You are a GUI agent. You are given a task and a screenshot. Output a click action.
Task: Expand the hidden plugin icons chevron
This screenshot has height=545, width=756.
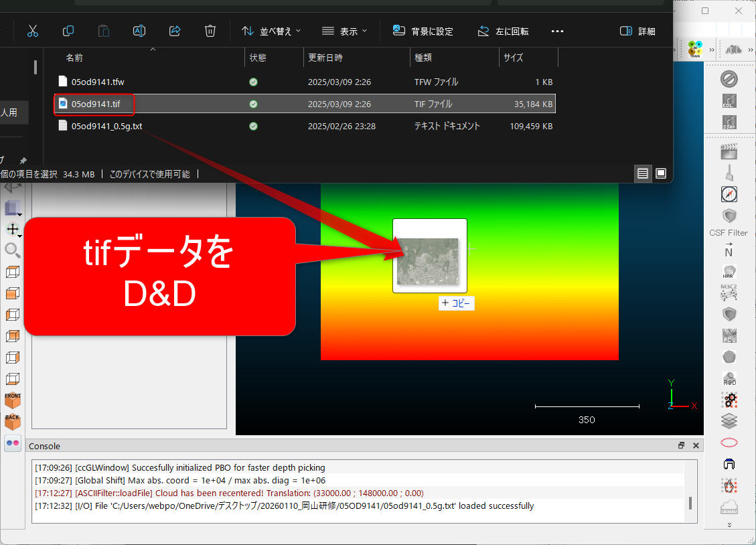tap(729, 525)
